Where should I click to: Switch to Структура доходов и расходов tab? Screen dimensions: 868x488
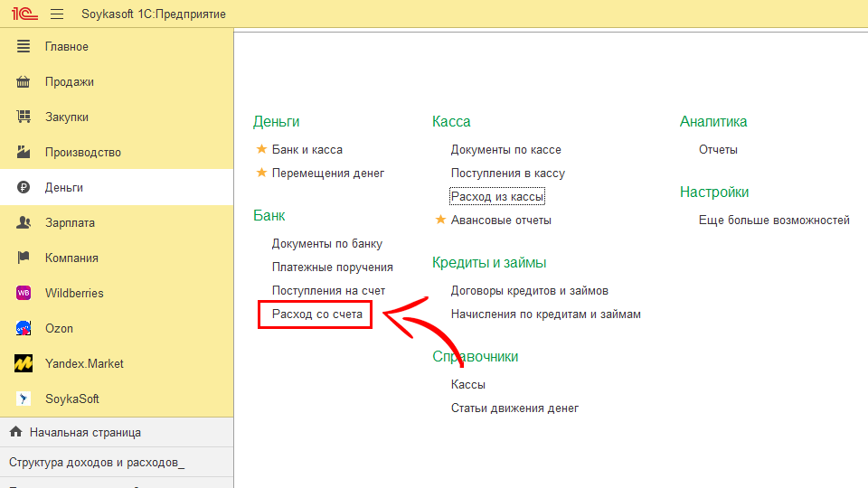pos(96,463)
